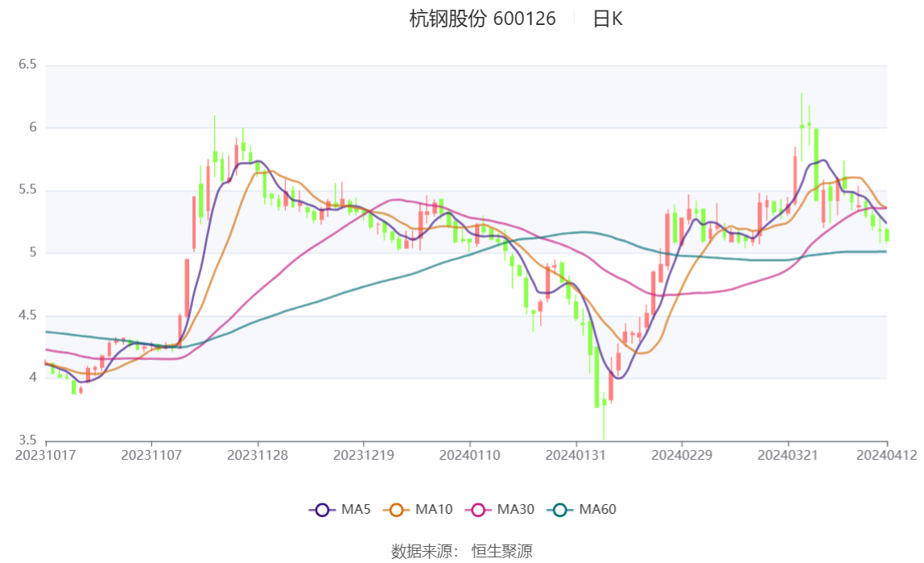This screenshot has height=563, width=924.
Task: Click the teal MA60 legend circle marker
Action: (561, 509)
